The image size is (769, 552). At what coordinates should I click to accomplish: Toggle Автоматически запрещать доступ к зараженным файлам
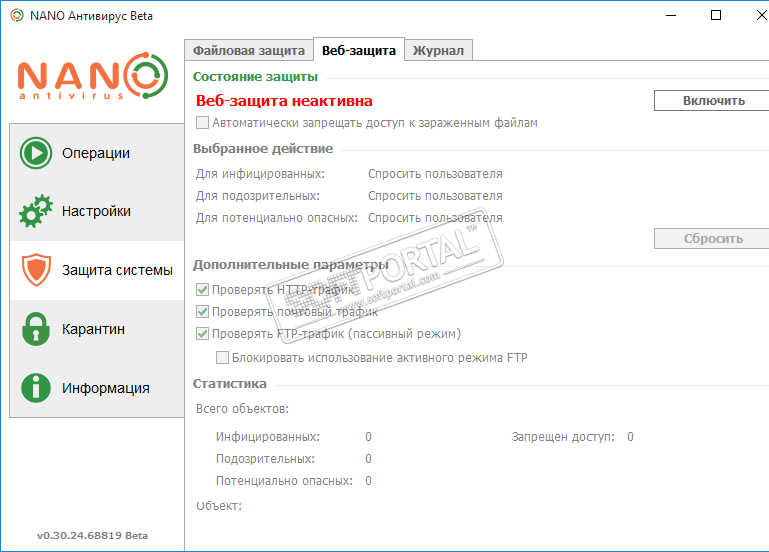(366, 123)
